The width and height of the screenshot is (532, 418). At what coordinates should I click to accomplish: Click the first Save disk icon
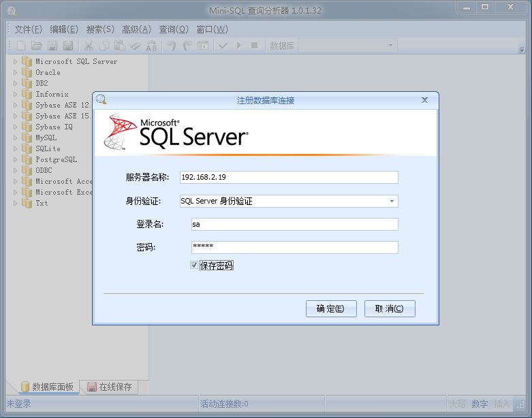point(52,46)
